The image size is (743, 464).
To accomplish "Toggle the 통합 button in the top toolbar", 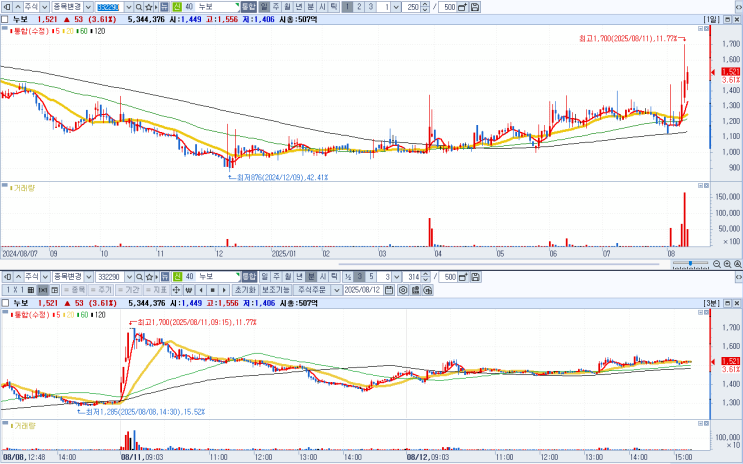I will [x=248, y=7].
